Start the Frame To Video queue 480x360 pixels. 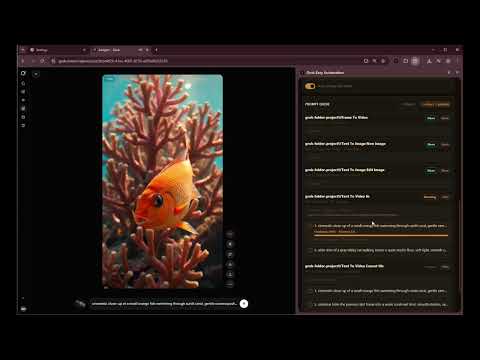pos(431,118)
